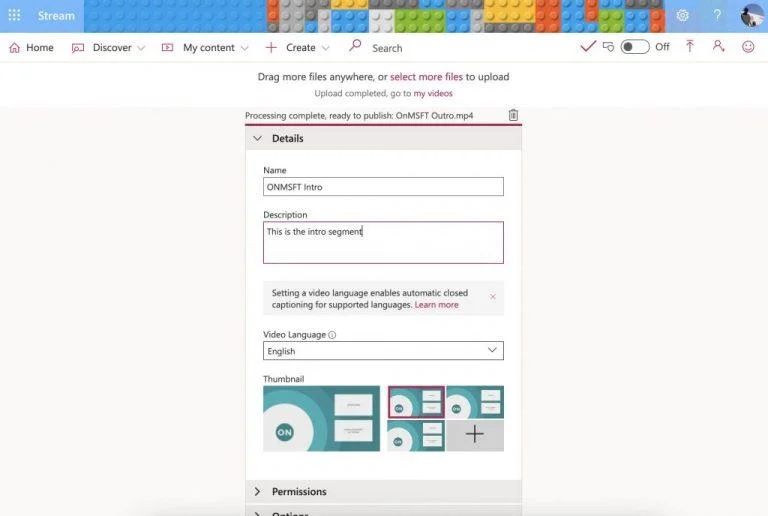This screenshot has width=768, height=516.
Task: Open the My content menu
Action: (205, 47)
